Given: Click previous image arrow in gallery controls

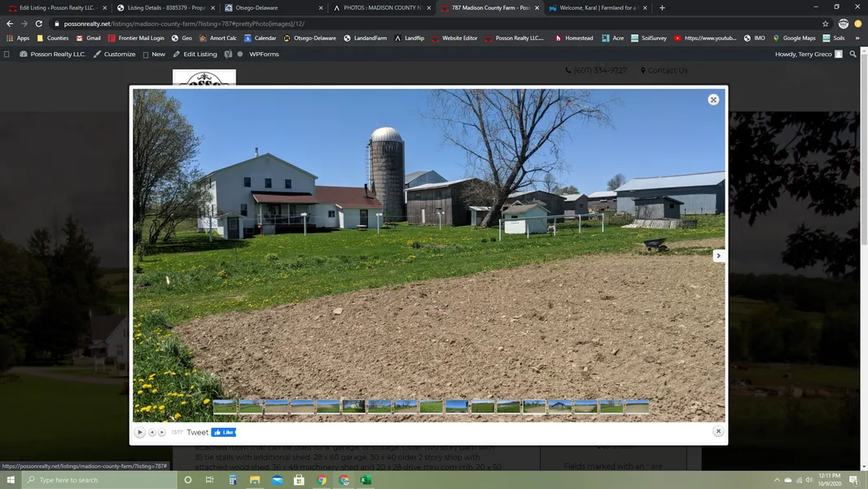Looking at the screenshot, I should pos(151,433).
